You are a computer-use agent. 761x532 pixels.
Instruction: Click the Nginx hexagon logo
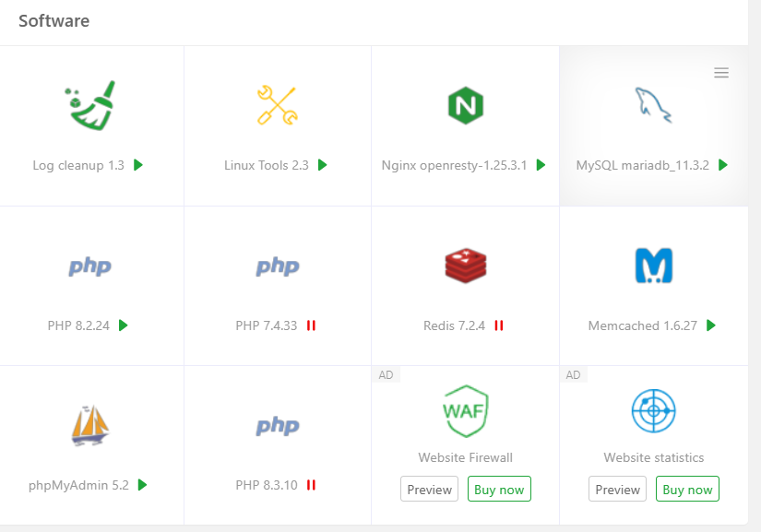pyautogui.click(x=466, y=104)
